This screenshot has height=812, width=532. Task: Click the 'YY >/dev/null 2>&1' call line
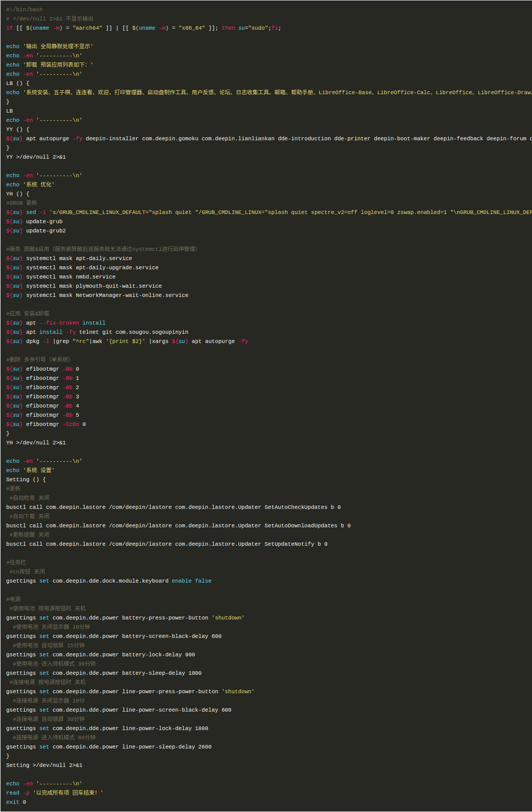click(x=36, y=157)
